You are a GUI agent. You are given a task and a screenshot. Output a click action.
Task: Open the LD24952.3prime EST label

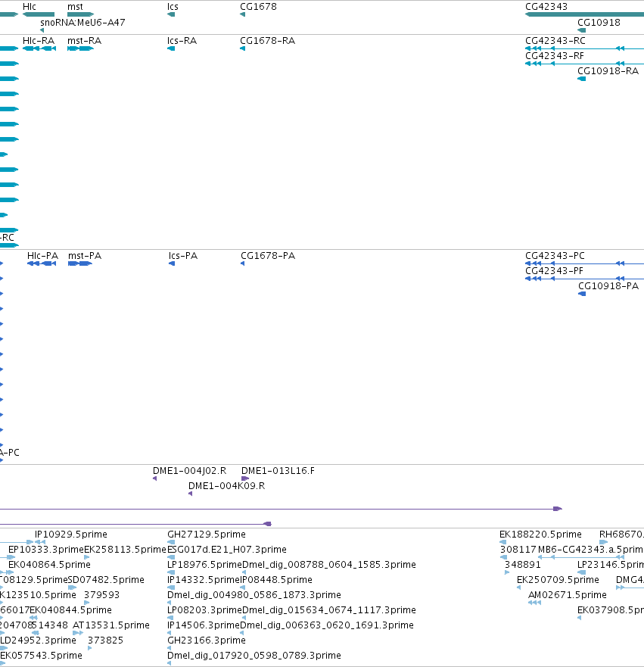(39, 641)
